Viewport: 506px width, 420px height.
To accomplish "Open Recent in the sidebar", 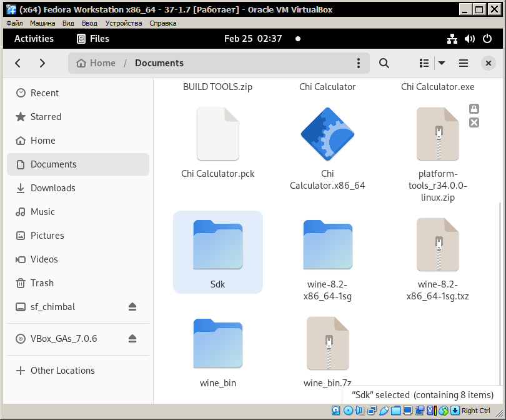I will coord(77,93).
